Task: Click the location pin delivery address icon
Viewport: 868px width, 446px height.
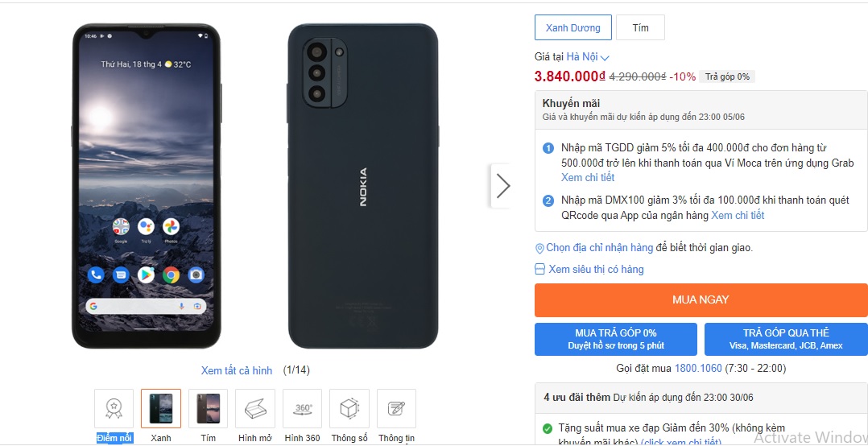Action: pos(539,248)
